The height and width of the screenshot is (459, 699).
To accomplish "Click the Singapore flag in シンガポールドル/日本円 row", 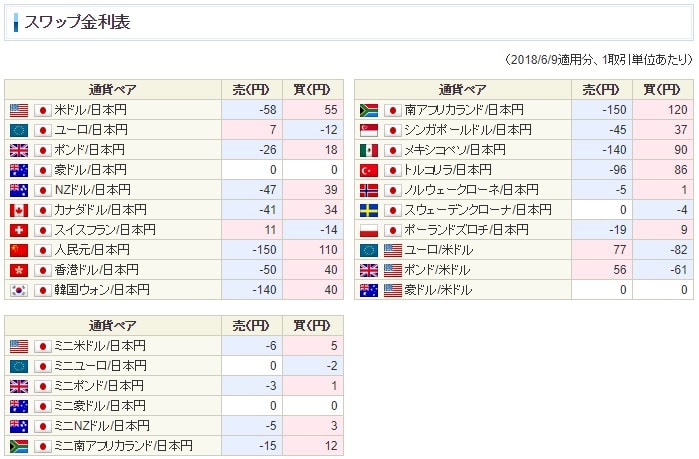I will 369,130.
